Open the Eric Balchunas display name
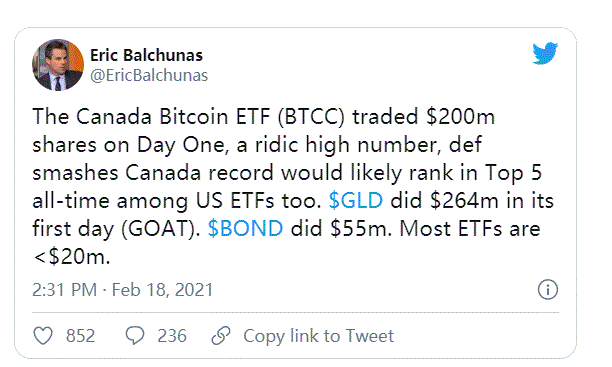 [146, 55]
